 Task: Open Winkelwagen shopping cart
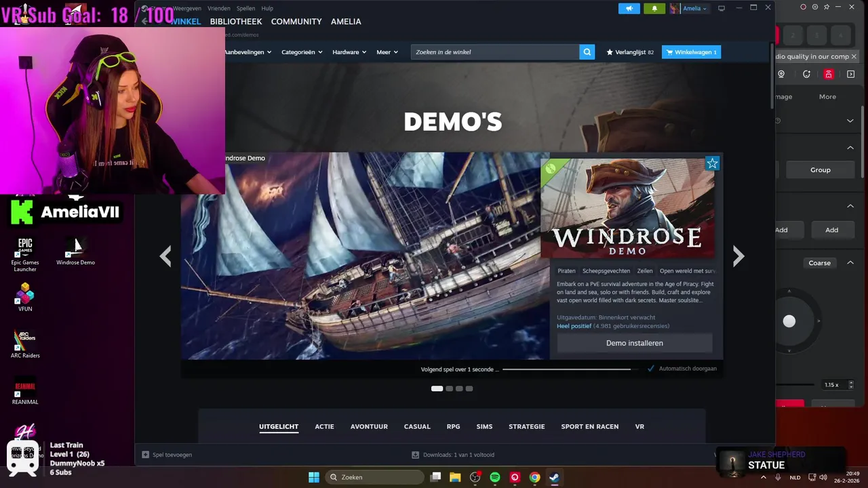pos(691,52)
